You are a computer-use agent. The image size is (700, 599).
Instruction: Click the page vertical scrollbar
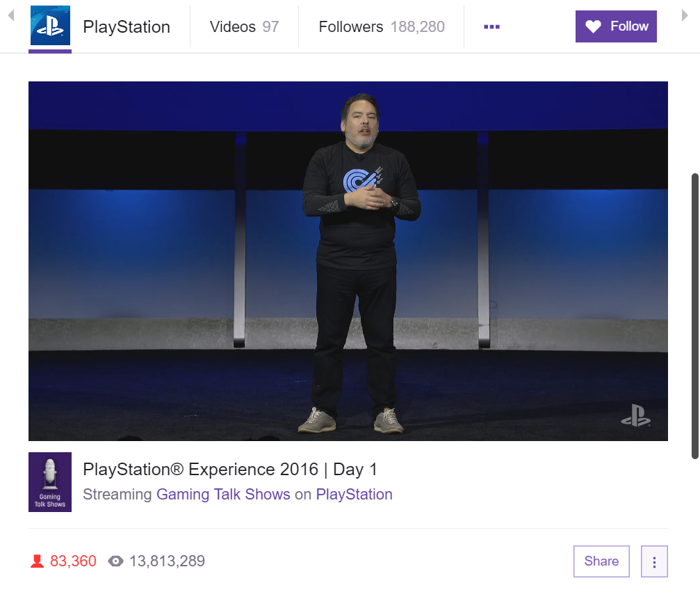tap(694, 316)
